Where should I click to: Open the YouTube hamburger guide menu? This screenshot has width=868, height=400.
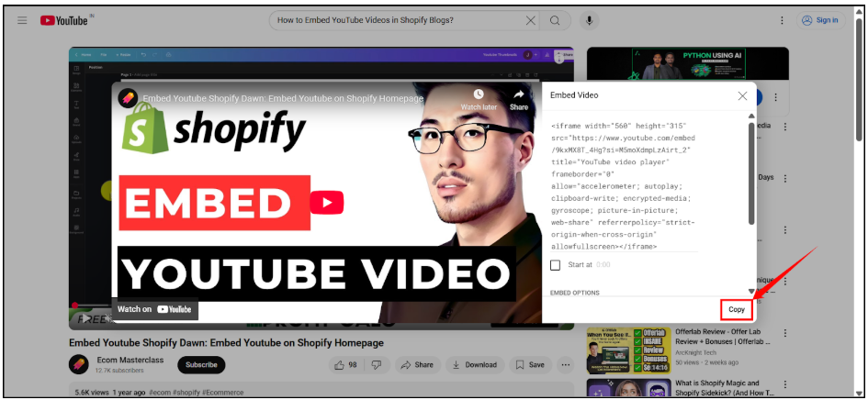coord(22,20)
